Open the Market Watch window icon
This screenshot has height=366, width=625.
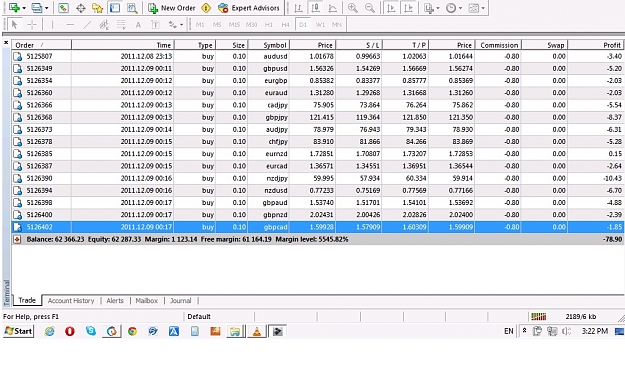(x=63, y=8)
